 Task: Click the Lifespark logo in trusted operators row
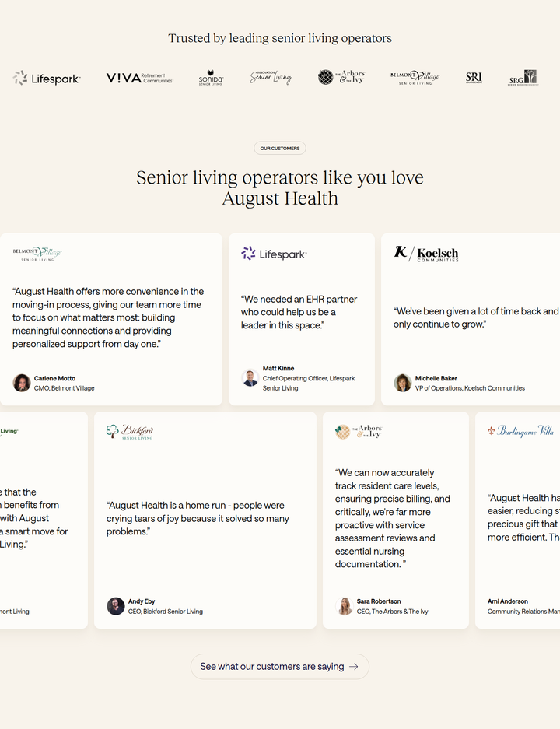47,78
